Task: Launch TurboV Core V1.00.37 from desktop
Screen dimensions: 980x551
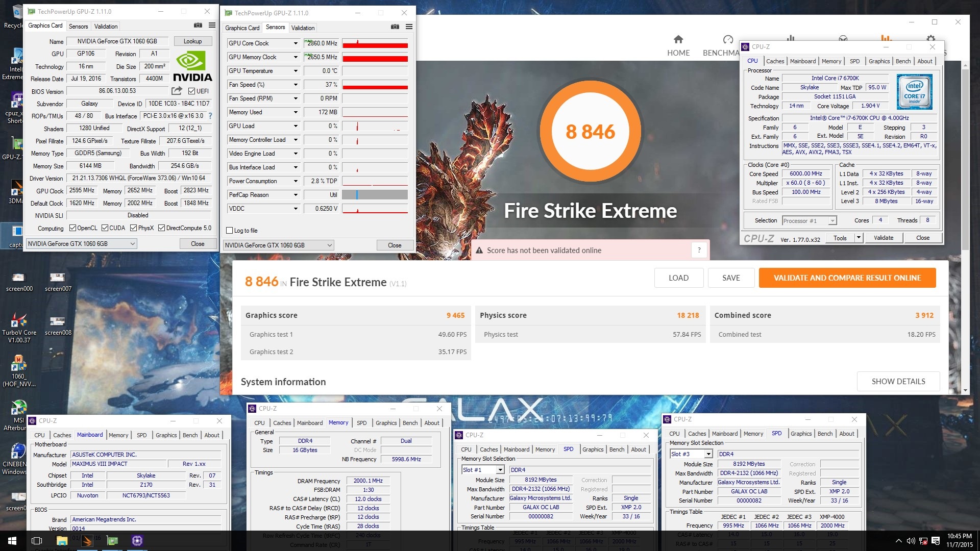Action: tap(19, 328)
